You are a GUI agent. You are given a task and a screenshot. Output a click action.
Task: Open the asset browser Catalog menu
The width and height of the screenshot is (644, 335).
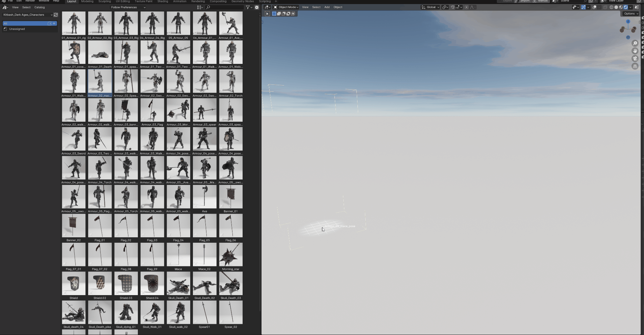40,7
